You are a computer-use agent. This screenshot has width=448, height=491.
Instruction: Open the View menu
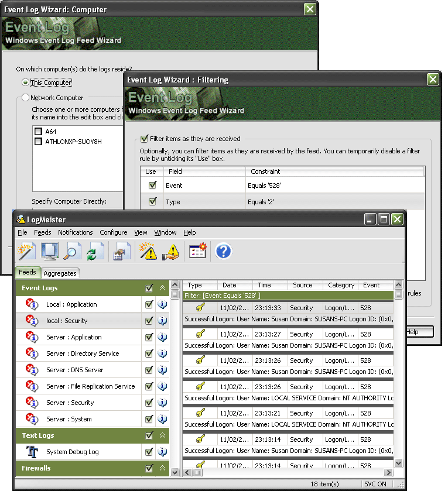(x=141, y=232)
